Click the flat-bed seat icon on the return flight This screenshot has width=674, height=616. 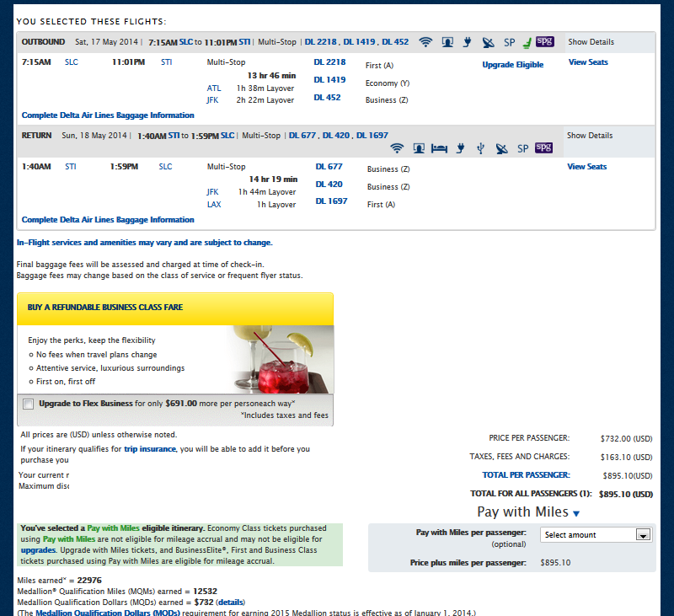tap(439, 149)
